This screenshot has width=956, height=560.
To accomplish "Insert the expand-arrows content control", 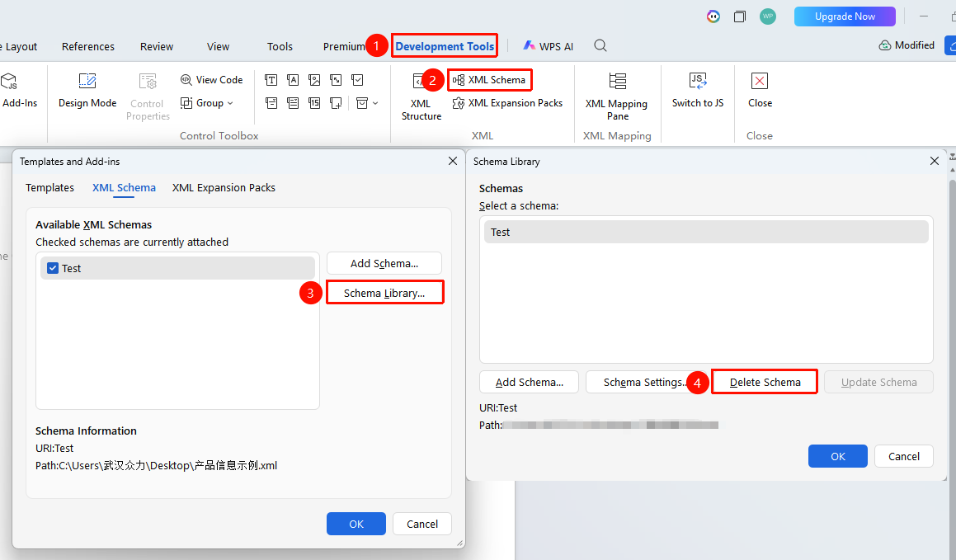I will point(336,80).
